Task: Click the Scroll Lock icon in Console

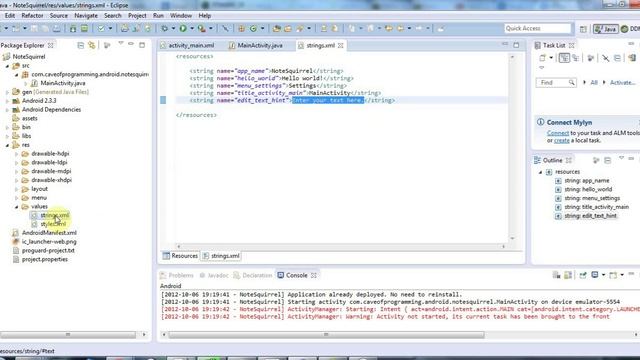Action: (x=568, y=275)
